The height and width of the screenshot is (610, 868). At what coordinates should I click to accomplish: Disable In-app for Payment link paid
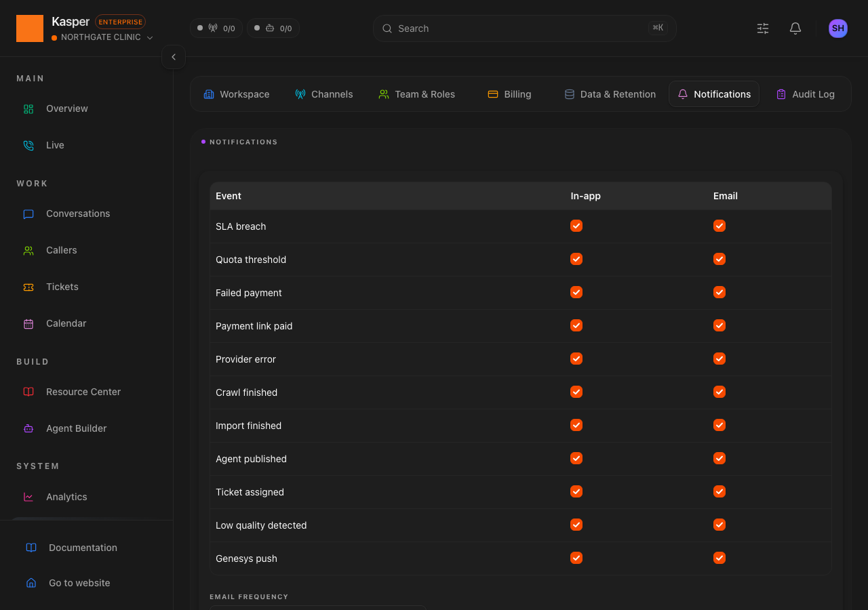(576, 325)
